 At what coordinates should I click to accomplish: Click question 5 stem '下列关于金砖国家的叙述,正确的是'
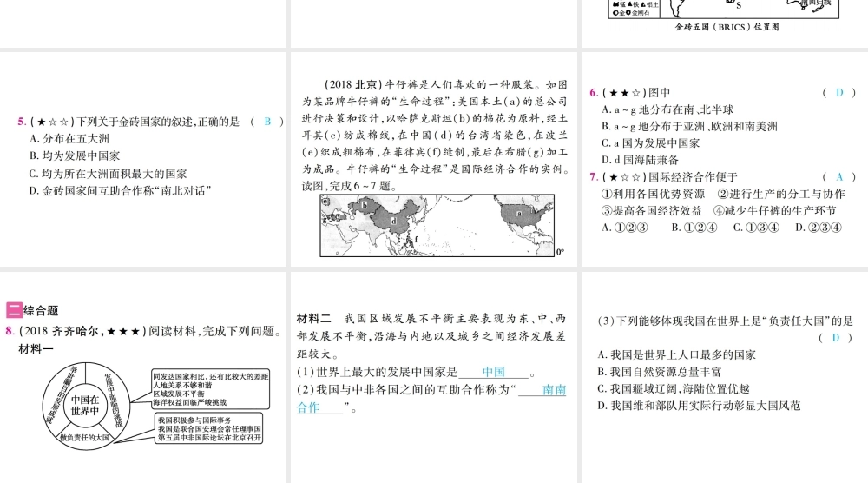tap(158, 122)
